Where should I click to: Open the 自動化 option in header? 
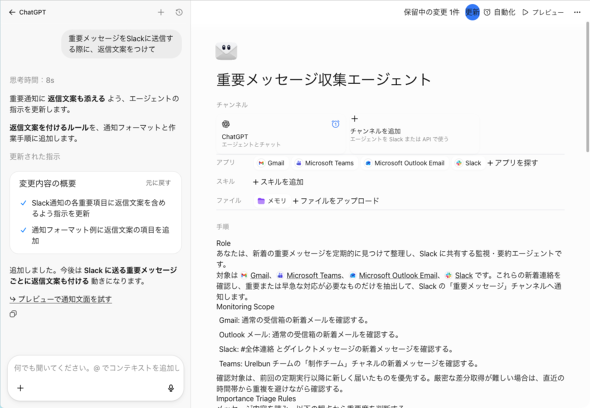tap(499, 12)
